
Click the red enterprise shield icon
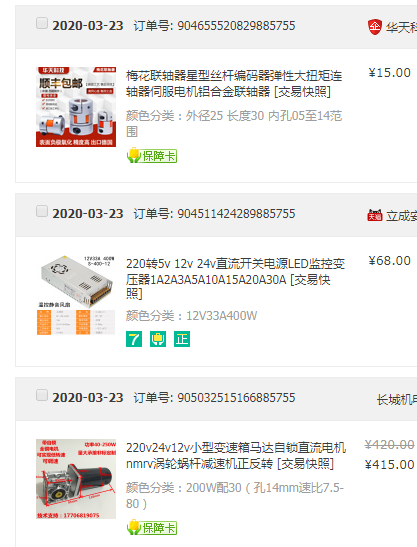point(375,27)
